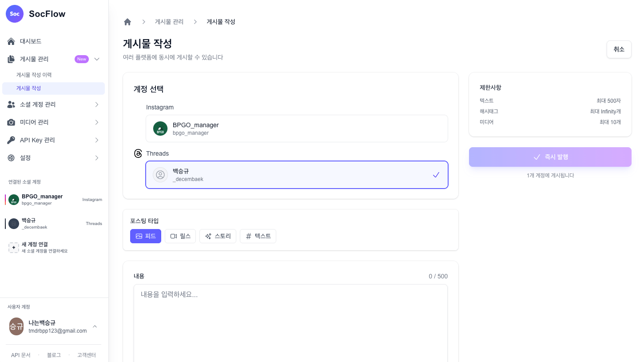This screenshot has height=362, width=644.
Task: Click the Threads logo above the account list
Action: 138,153
